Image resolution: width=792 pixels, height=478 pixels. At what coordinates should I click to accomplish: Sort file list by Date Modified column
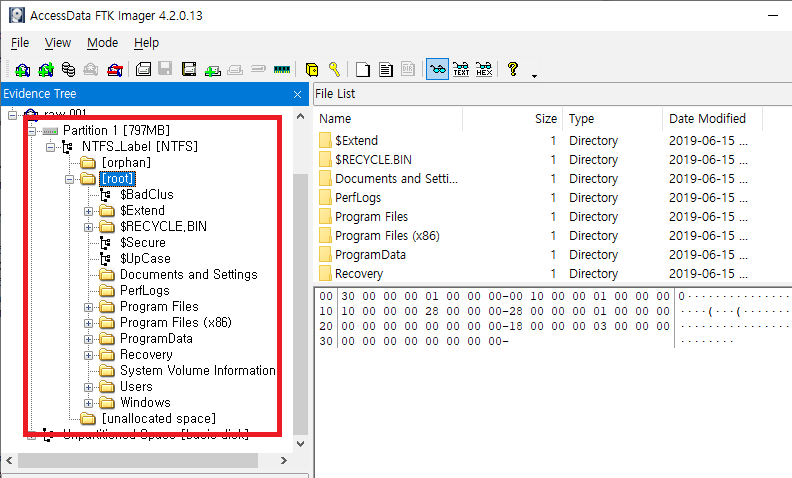(707, 118)
